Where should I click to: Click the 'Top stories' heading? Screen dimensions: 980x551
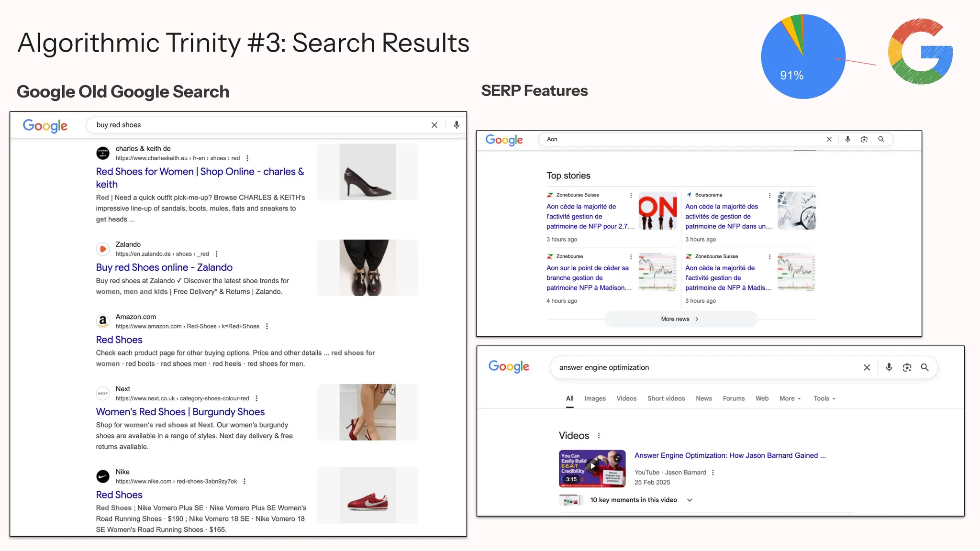[568, 176]
